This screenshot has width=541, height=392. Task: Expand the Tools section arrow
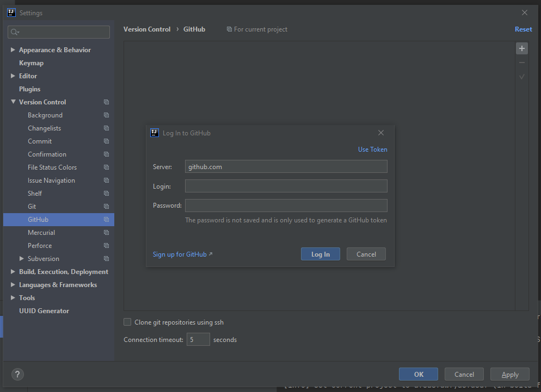[x=13, y=297]
